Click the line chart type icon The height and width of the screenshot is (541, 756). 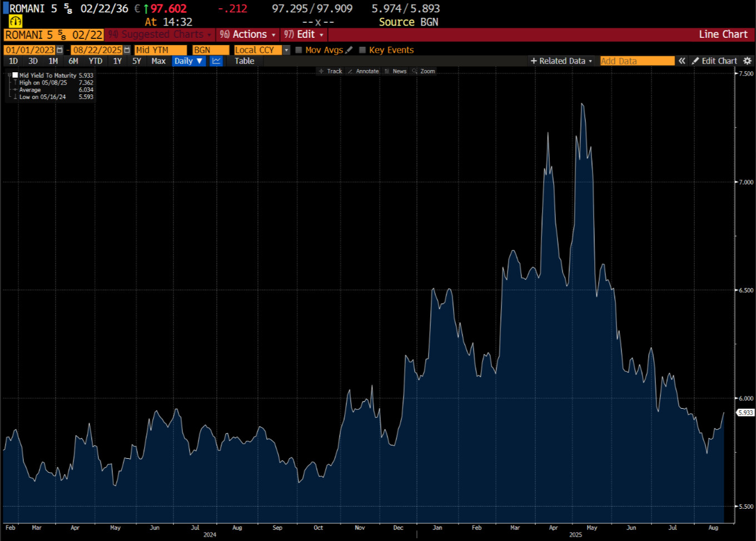216,61
